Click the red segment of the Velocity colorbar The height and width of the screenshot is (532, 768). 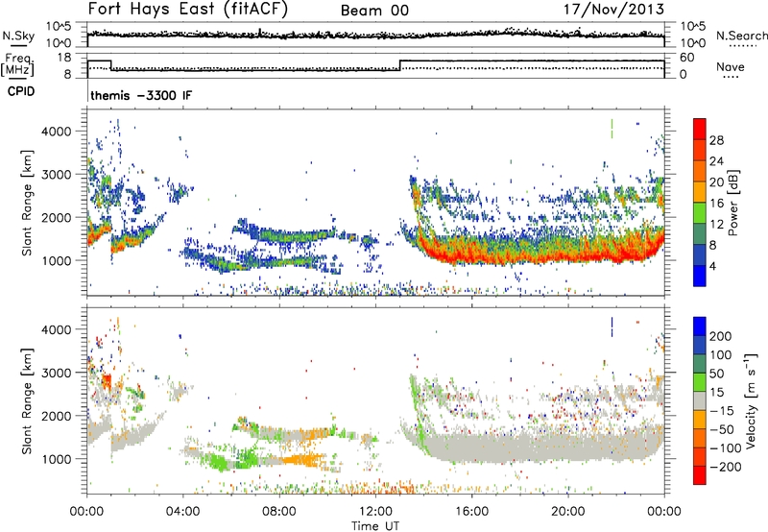tap(700, 475)
